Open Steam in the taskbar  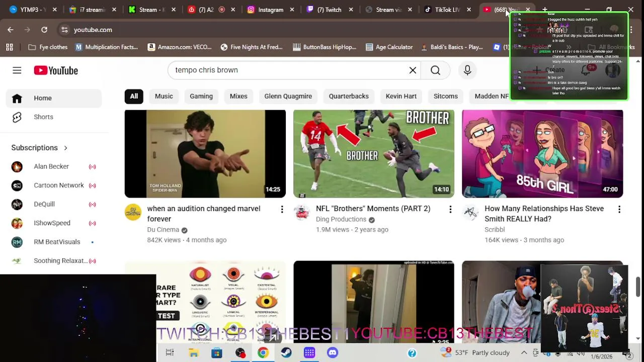coord(286,353)
